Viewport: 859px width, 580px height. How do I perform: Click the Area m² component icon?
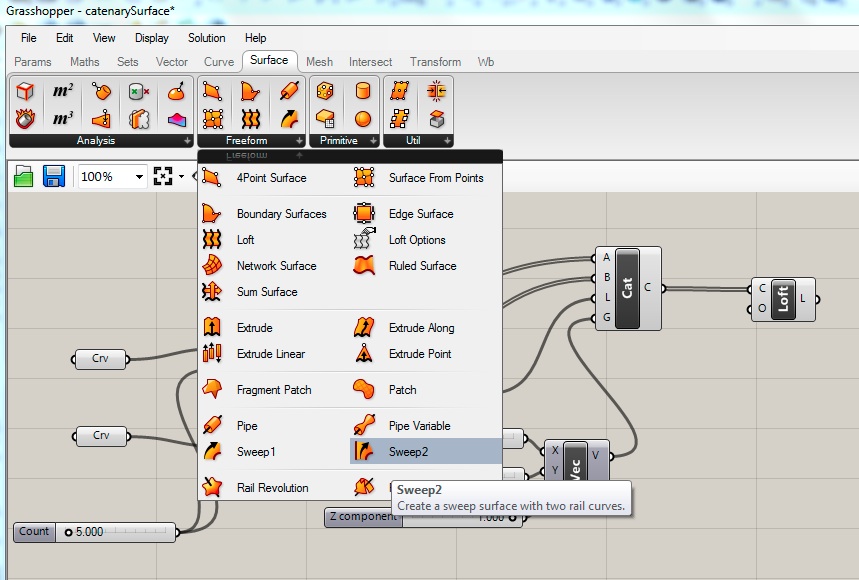[63, 91]
